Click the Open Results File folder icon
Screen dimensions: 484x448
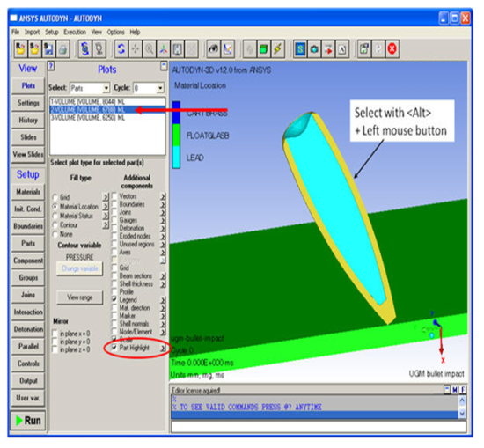tap(21, 48)
